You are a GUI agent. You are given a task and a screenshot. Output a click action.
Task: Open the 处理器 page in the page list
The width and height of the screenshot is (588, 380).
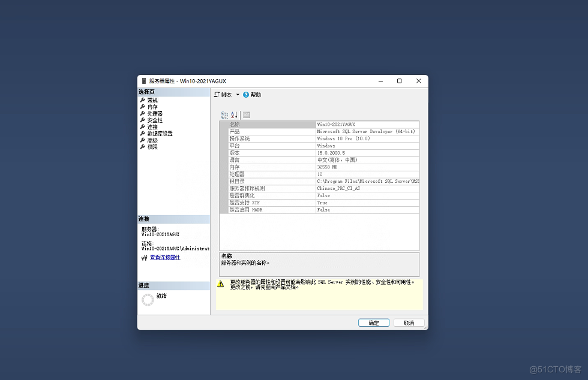point(155,113)
